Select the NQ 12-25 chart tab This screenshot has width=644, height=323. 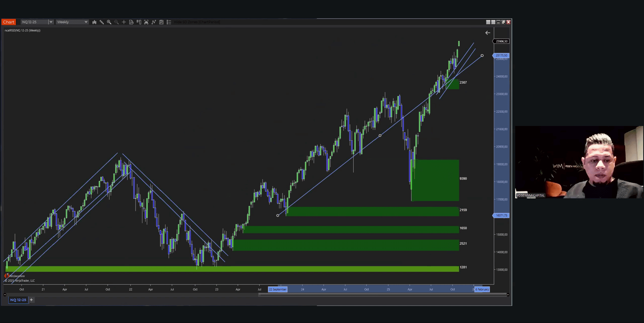point(18,300)
